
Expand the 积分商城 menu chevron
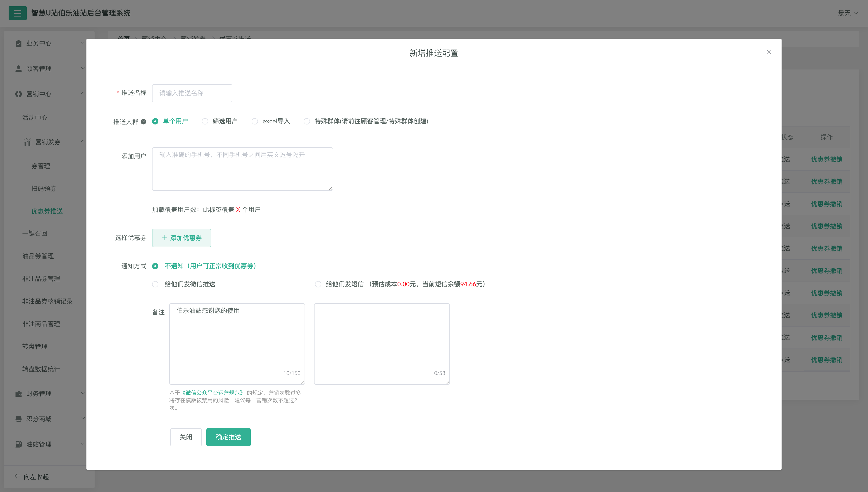(x=83, y=418)
